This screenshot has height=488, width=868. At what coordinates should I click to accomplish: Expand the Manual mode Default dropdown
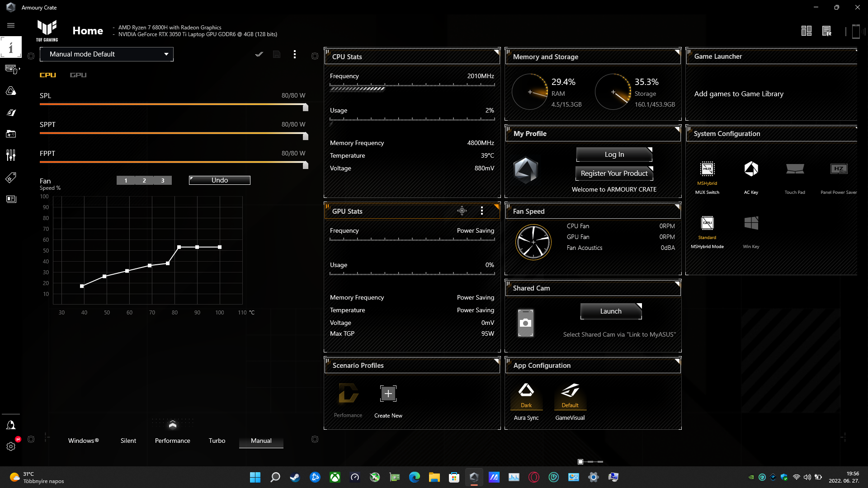(x=107, y=54)
